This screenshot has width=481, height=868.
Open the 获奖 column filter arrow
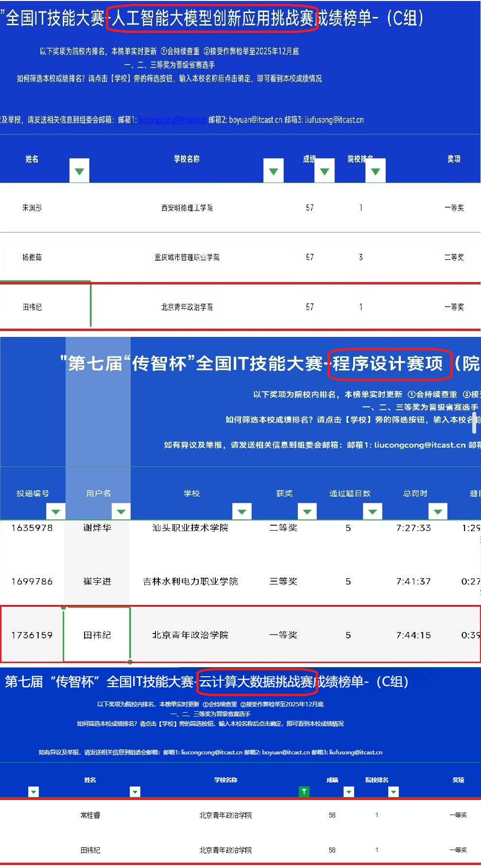[x=307, y=511]
